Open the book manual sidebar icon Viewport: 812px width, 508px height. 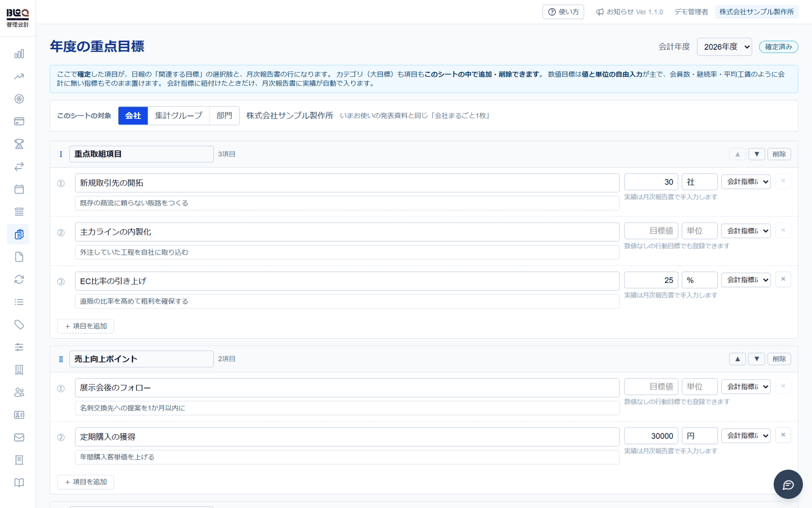pyautogui.click(x=19, y=483)
